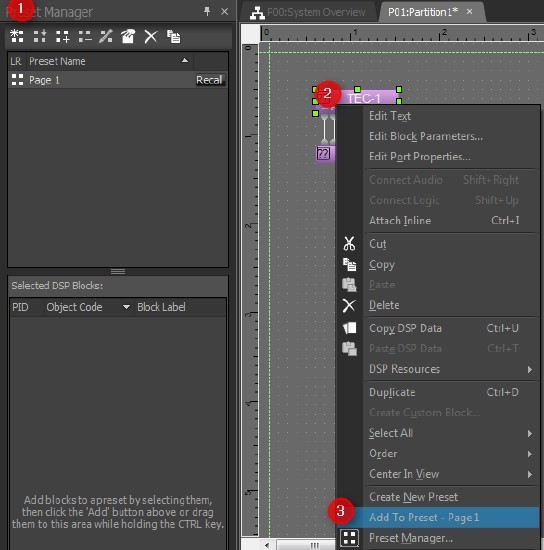Click the Recall preset toolbar icon

(40, 36)
